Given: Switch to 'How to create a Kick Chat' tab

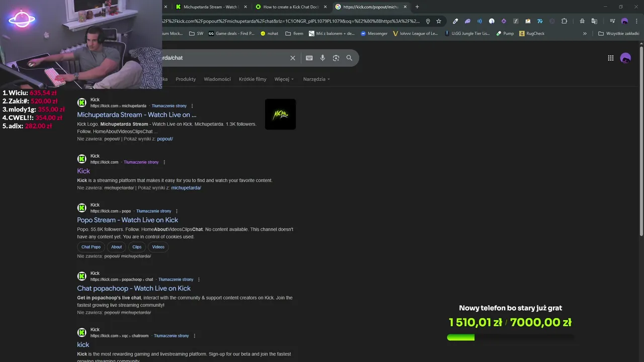Looking at the screenshot, I should [x=291, y=7].
